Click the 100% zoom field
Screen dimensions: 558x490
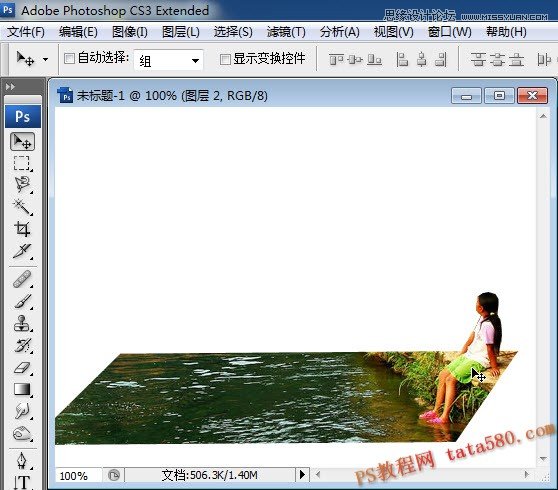[78, 475]
